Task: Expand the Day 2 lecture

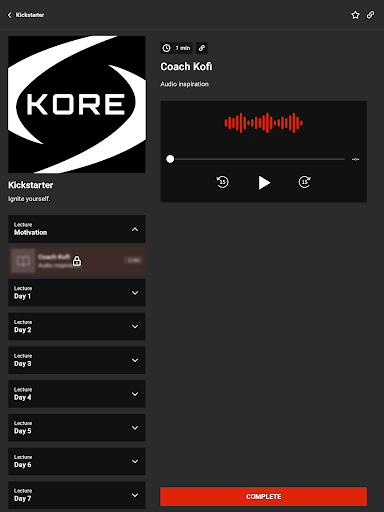Action: pos(77,326)
